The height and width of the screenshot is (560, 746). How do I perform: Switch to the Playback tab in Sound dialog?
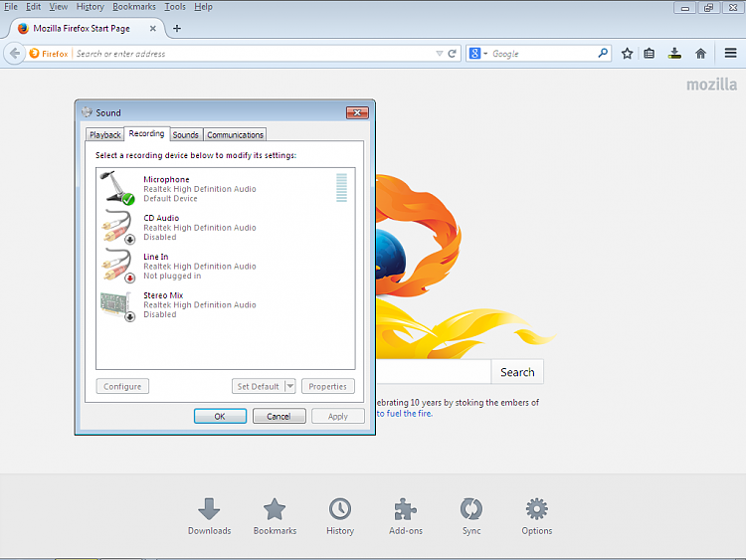[x=104, y=134]
